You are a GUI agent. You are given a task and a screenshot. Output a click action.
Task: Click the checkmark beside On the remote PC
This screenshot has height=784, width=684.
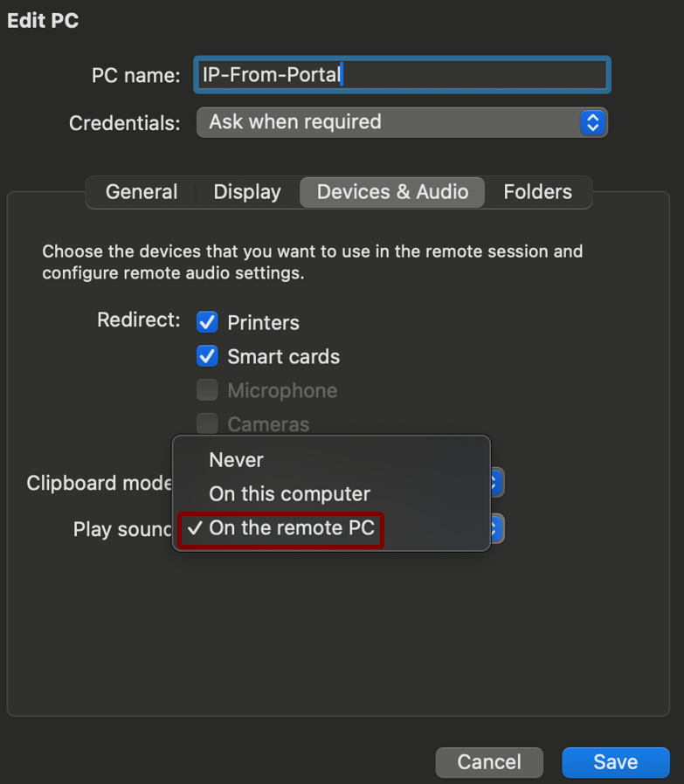click(x=195, y=528)
